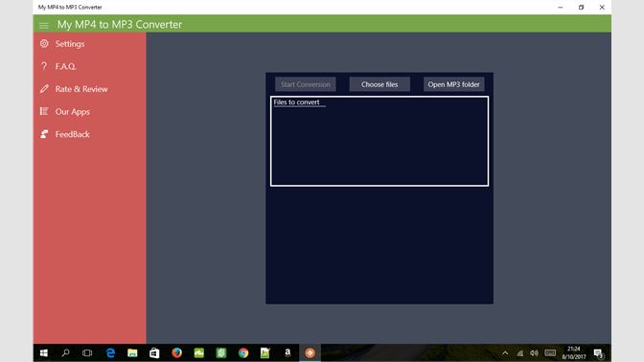Minimize the converter window
Viewport: 644px width, 362px height.
[x=561, y=7]
